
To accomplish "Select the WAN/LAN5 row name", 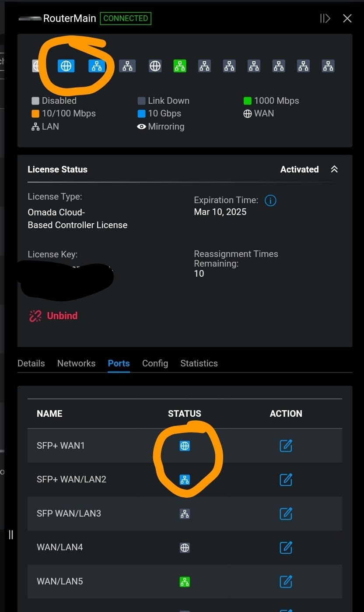I will click(x=59, y=581).
